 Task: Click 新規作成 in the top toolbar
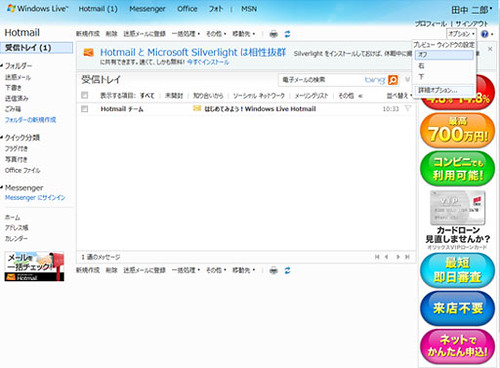(88, 34)
